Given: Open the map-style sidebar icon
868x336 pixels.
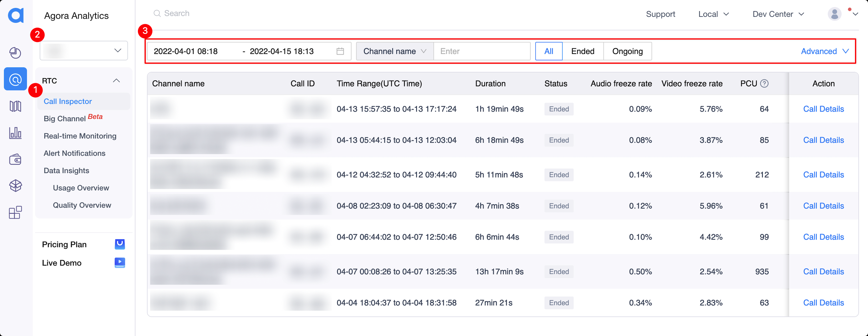Looking at the screenshot, I should click(15, 106).
